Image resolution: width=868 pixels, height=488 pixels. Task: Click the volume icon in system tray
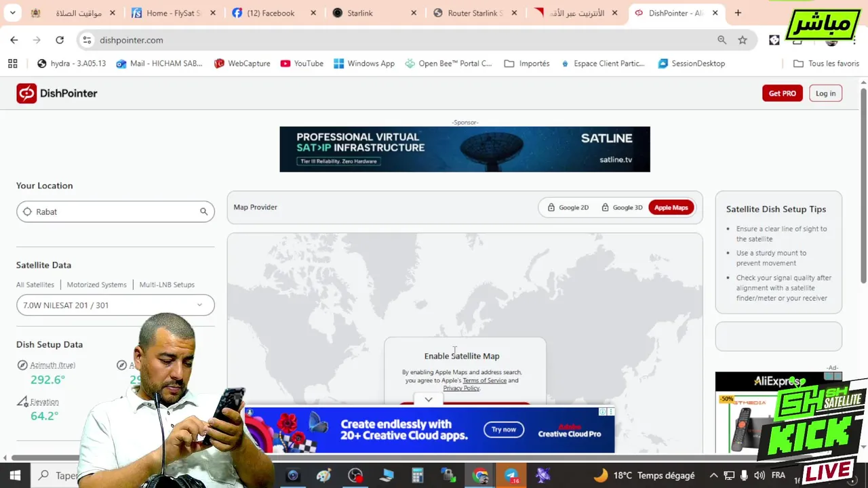[x=759, y=475]
